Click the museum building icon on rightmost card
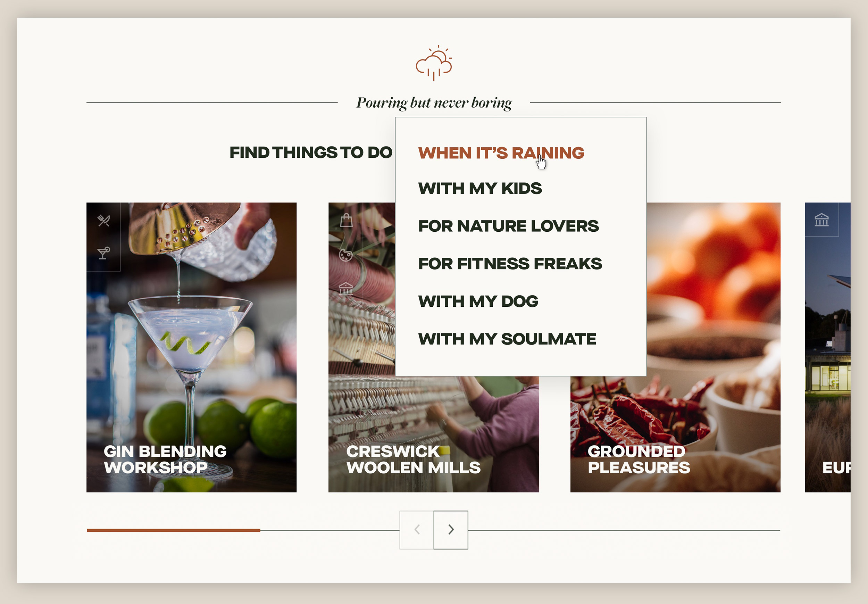Viewport: 868px width, 604px height. point(821,220)
